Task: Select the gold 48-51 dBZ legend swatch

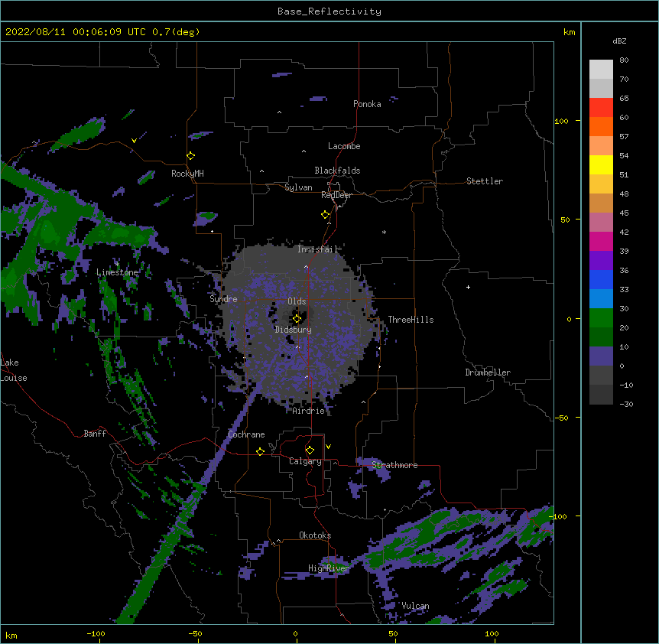Action: pyautogui.click(x=601, y=184)
